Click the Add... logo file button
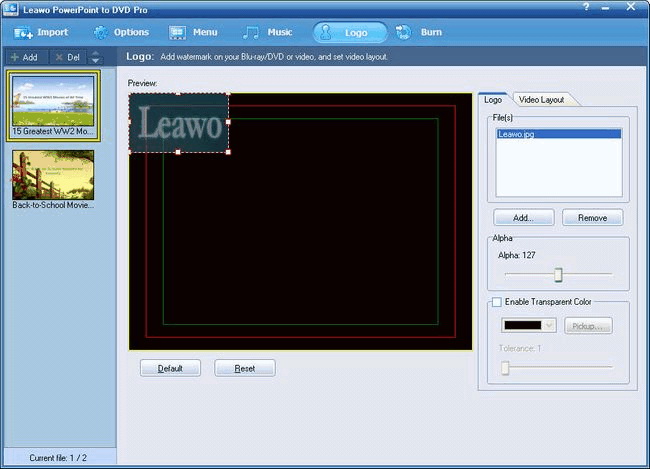The image size is (650, 469). pyautogui.click(x=524, y=217)
